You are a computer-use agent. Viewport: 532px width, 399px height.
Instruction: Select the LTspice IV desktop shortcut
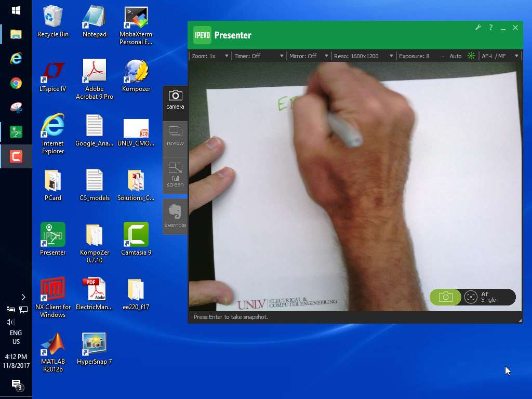(53, 76)
